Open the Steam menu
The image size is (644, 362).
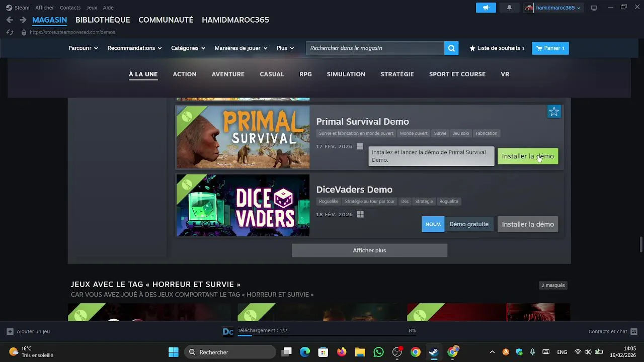pos(22,8)
